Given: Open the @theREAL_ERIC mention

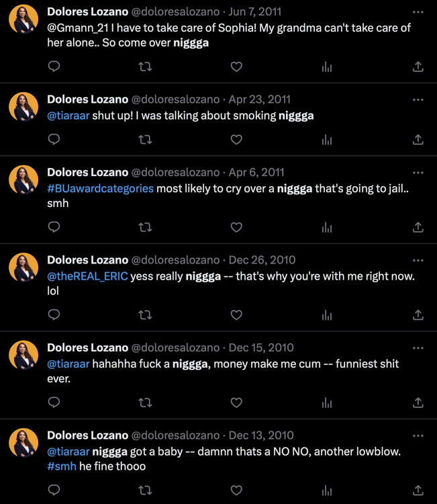Looking at the screenshot, I should coord(87,276).
